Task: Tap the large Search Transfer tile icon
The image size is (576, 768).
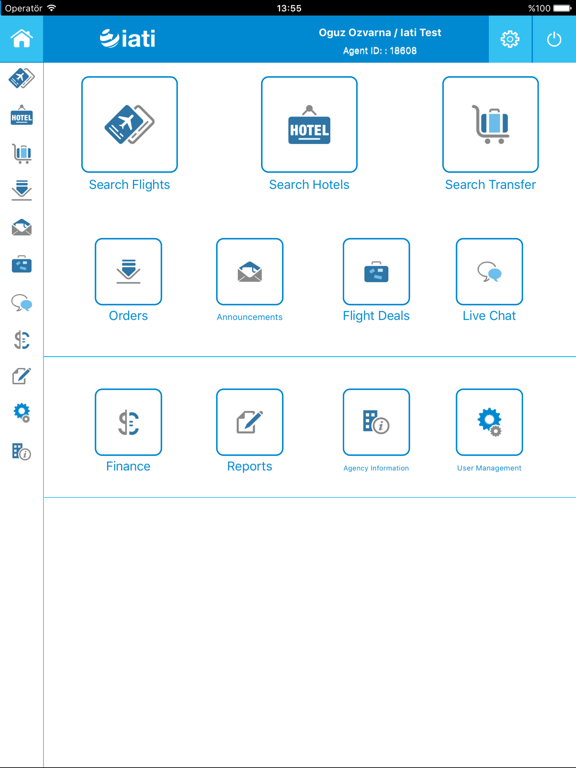Action: pyautogui.click(x=490, y=124)
